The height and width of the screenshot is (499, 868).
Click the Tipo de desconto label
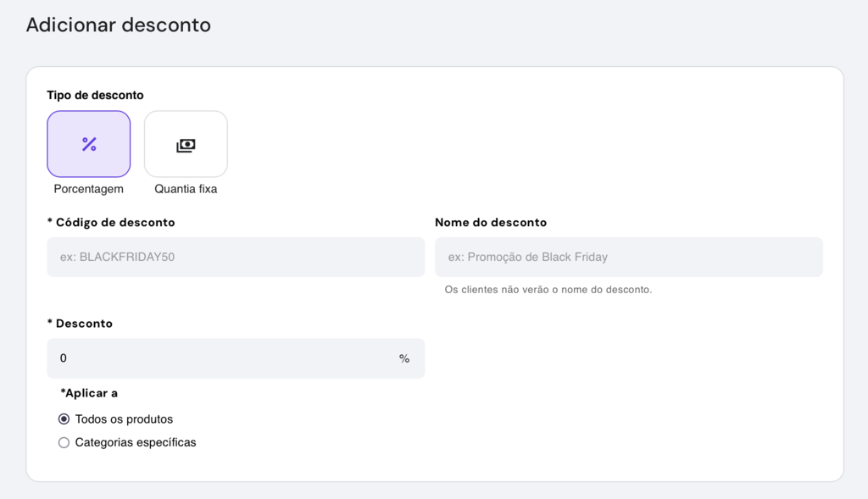pyautogui.click(x=93, y=94)
